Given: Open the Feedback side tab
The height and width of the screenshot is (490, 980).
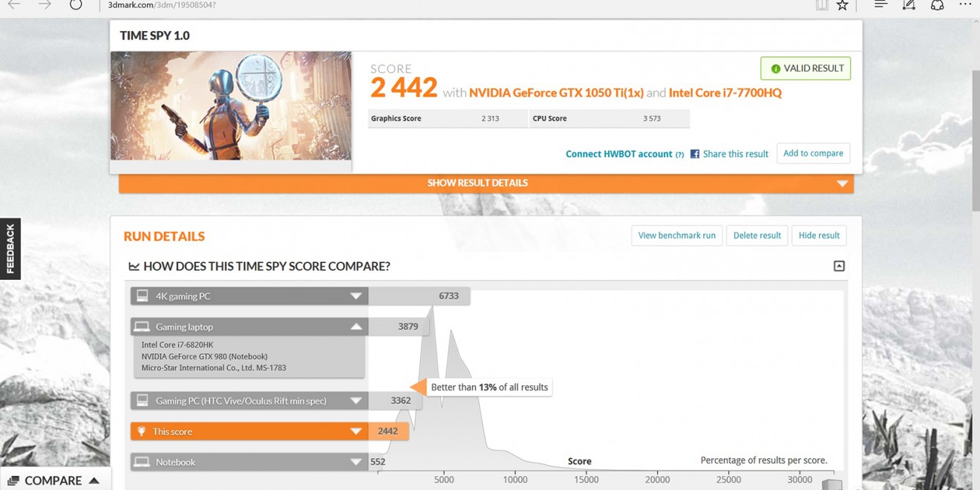Looking at the screenshot, I should coord(10,249).
